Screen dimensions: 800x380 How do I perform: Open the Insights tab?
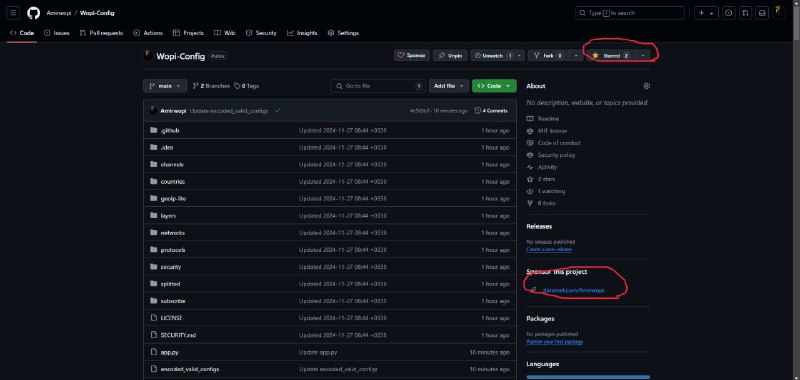(302, 33)
